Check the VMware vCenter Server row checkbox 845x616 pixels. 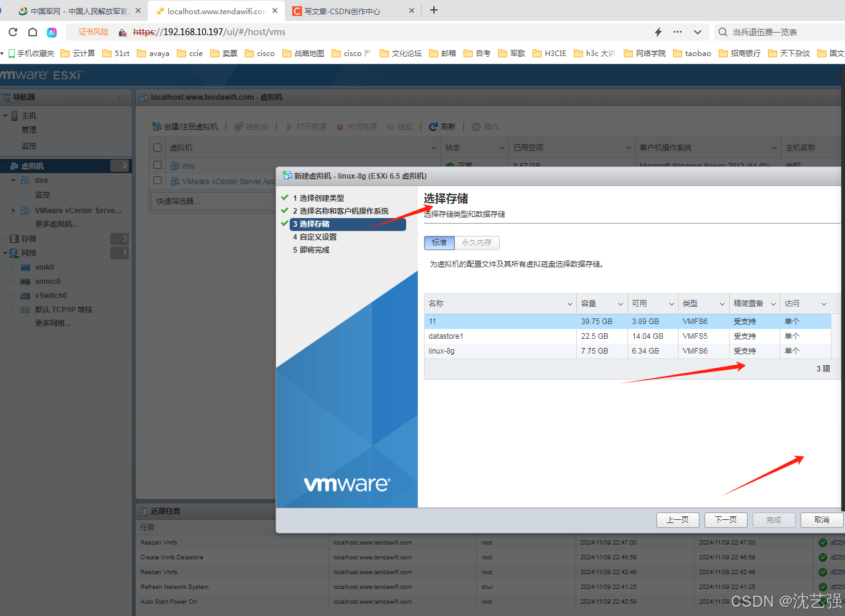pos(158,180)
